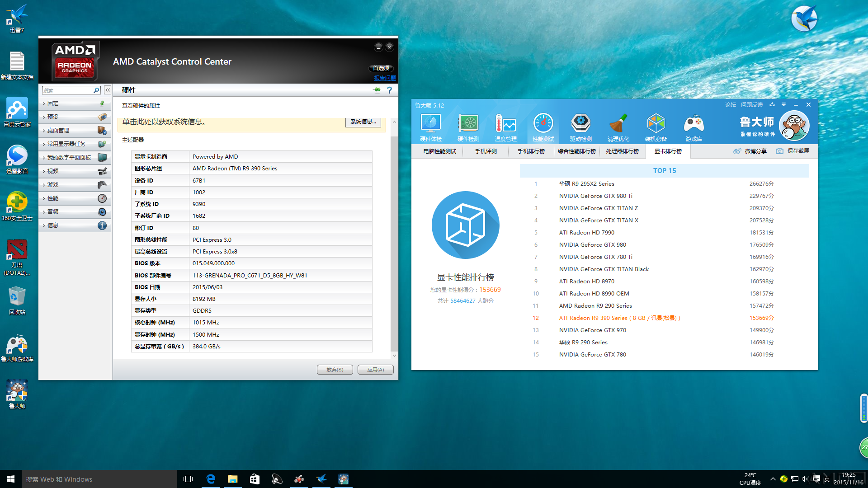Image resolution: width=868 pixels, height=488 pixels.
Task: Open 360安全卫士 desktop shortcut
Action: tap(17, 206)
